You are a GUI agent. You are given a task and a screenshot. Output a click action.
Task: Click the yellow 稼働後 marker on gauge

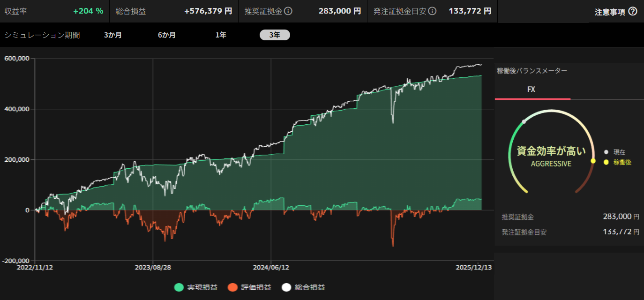tap(593, 161)
